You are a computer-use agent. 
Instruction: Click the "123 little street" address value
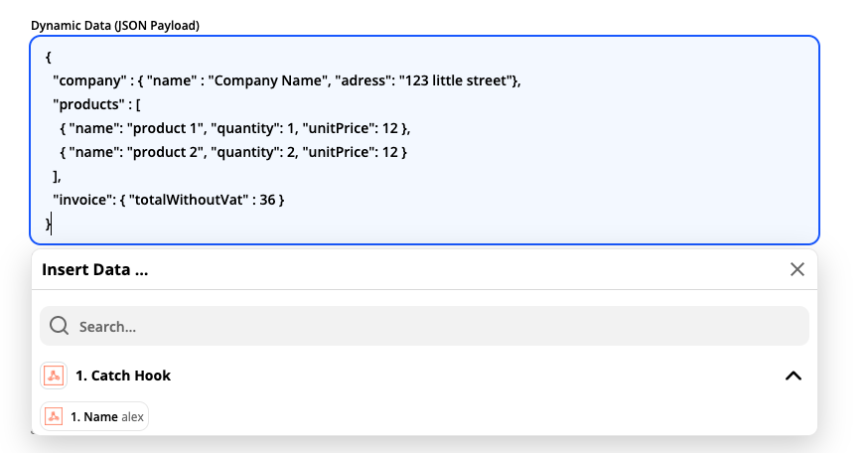(456, 80)
